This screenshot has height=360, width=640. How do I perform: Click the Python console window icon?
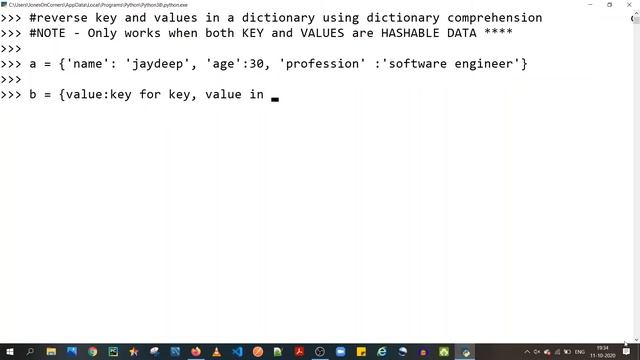click(x=4, y=4)
